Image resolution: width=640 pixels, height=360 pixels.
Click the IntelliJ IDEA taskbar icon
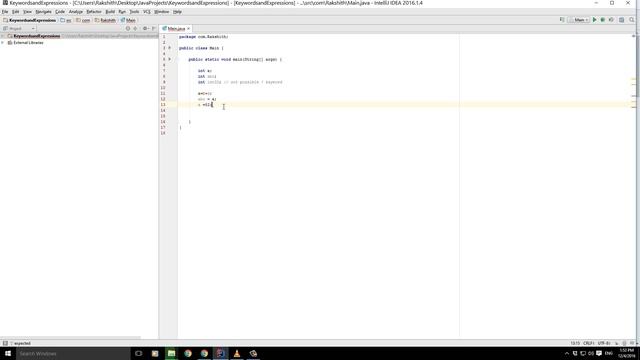tap(220, 353)
